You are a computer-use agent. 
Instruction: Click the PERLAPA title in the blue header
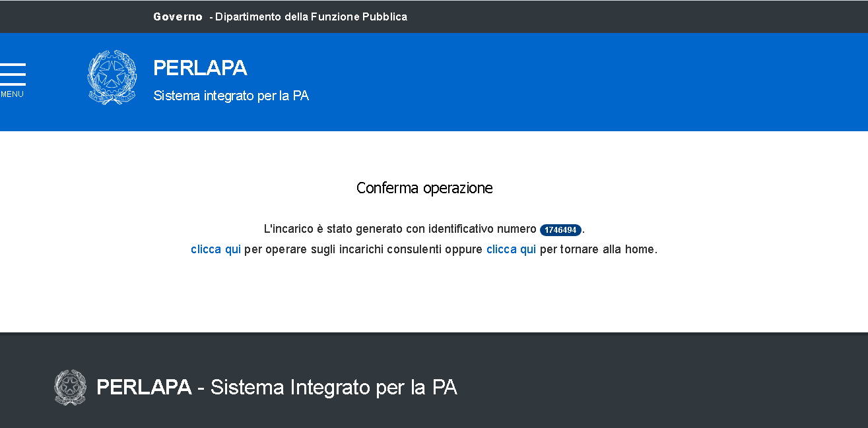coord(200,68)
